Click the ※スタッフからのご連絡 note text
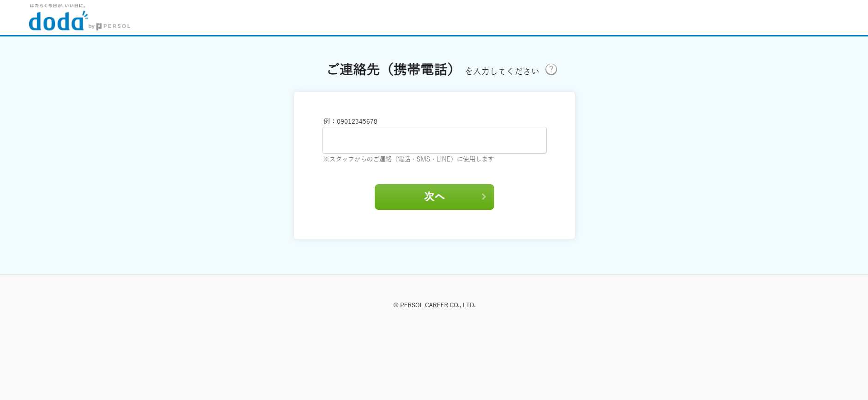 (x=408, y=159)
